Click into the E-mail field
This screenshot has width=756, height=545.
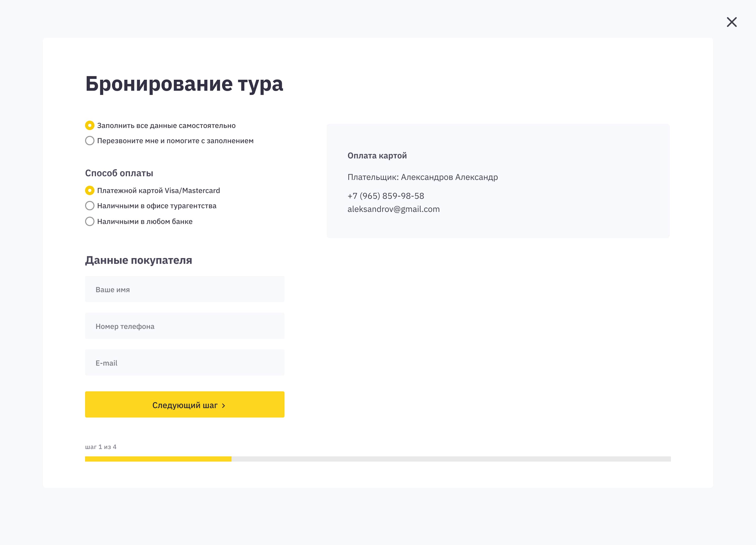(184, 362)
